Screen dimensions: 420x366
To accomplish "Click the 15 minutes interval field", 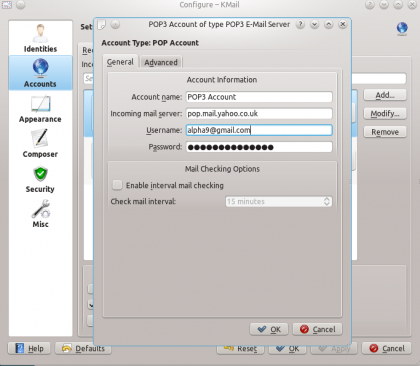I will (x=279, y=201).
